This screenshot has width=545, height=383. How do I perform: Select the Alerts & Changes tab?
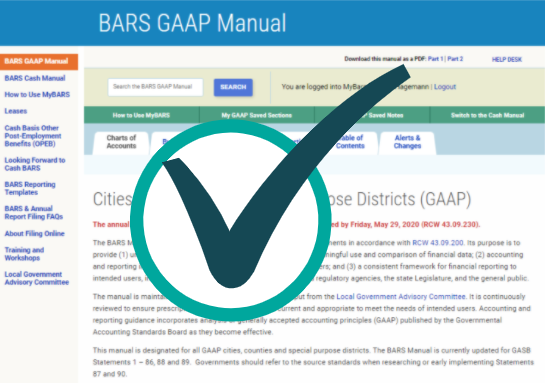pyautogui.click(x=407, y=142)
